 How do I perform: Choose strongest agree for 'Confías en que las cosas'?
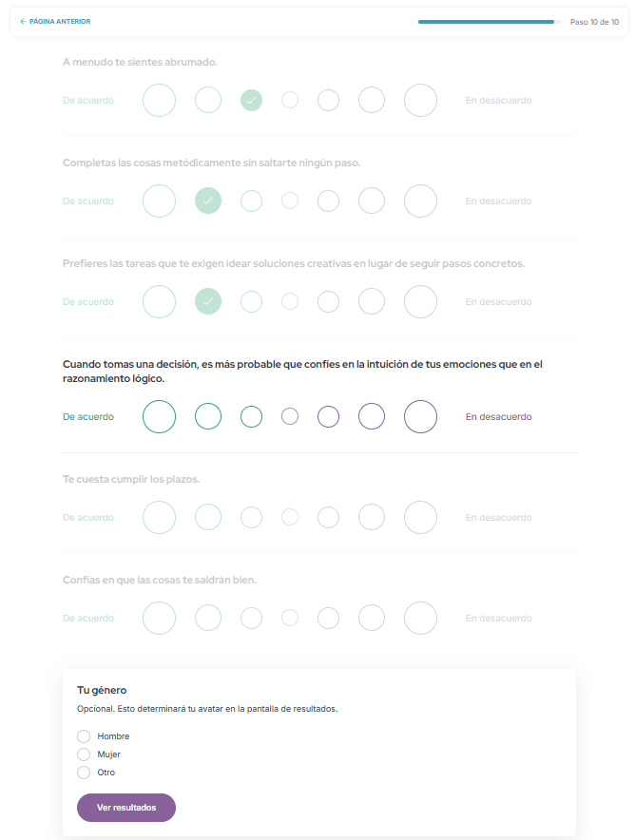(x=159, y=618)
